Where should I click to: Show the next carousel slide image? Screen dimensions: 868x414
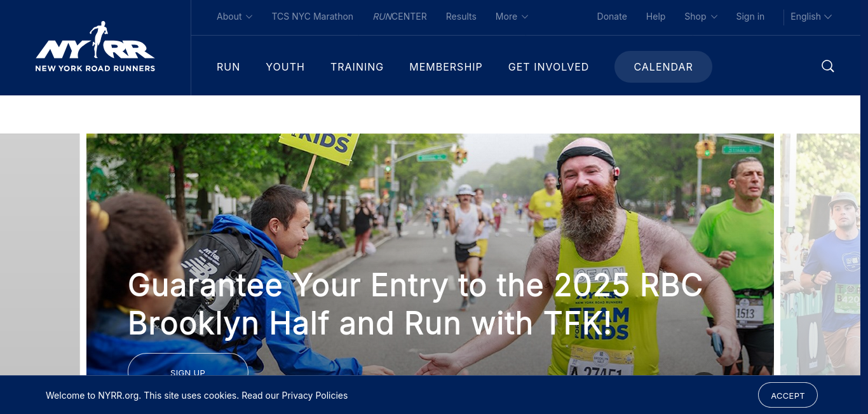click(820, 254)
